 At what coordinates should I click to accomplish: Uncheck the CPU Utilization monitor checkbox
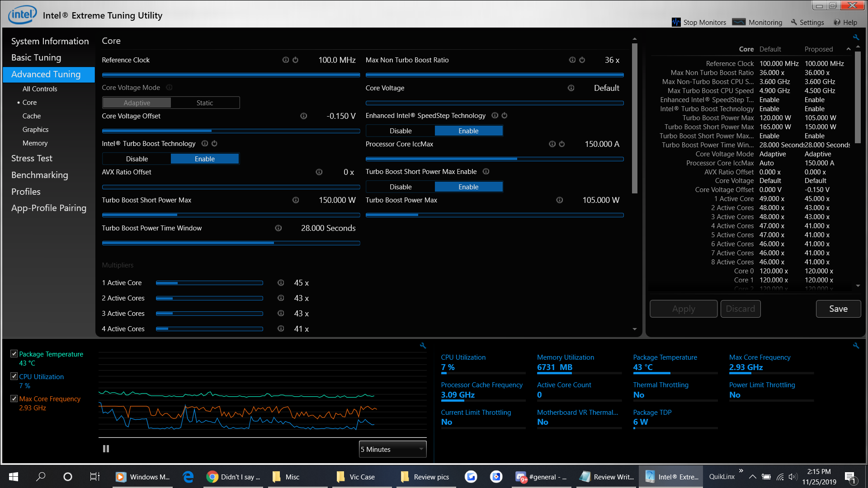14,376
